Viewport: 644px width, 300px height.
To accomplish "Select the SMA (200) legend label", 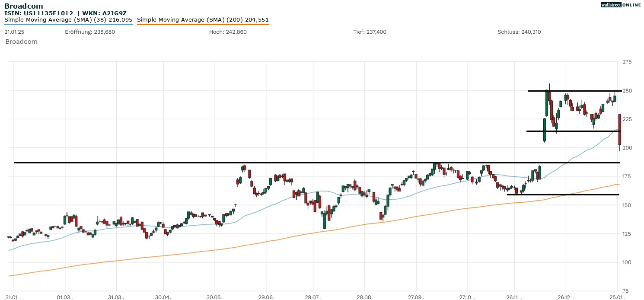I will pyautogui.click(x=203, y=19).
